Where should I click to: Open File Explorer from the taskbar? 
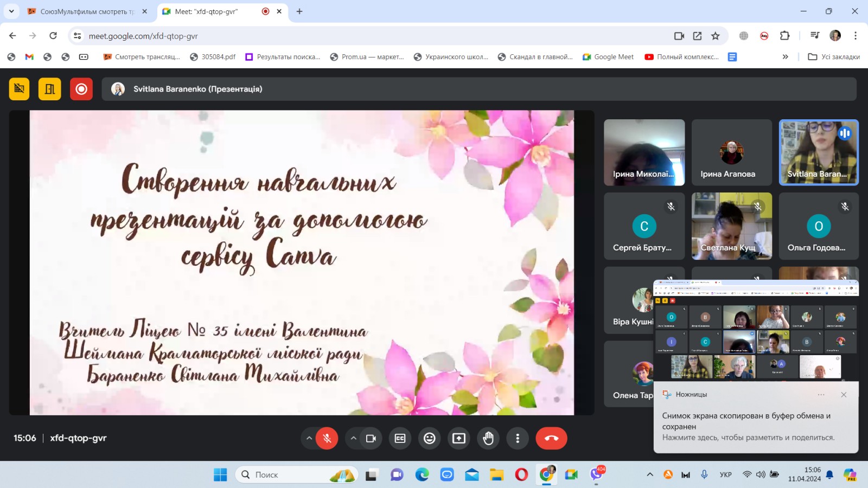click(496, 475)
